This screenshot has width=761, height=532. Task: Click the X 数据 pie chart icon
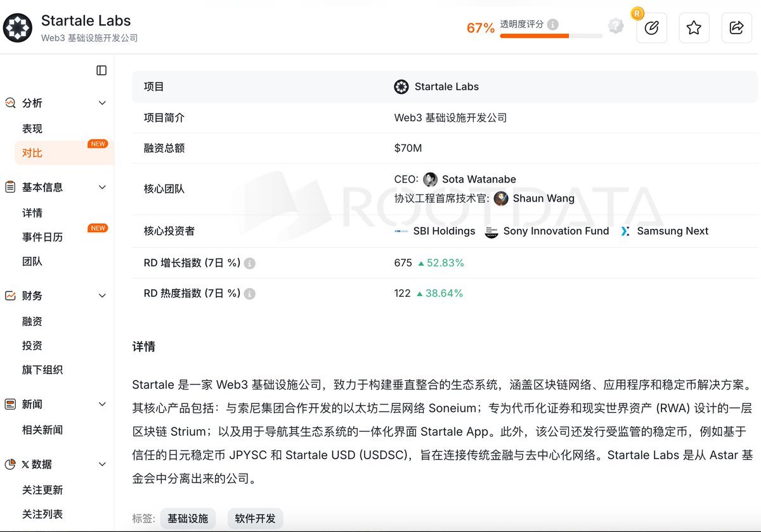(10, 464)
